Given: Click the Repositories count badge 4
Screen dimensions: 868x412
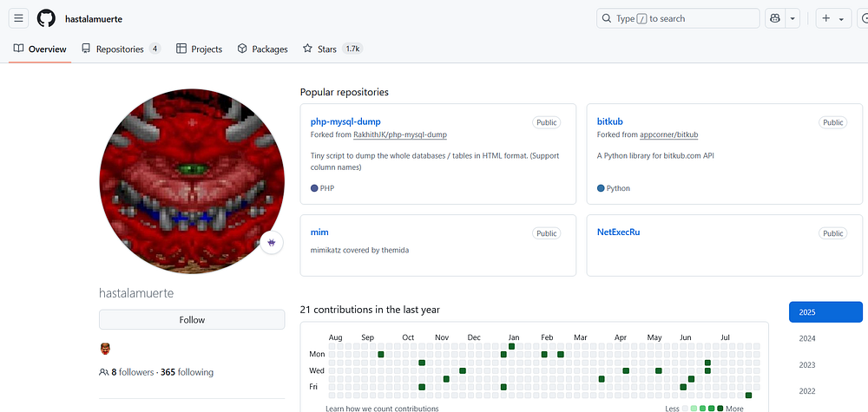Looking at the screenshot, I should (x=155, y=49).
